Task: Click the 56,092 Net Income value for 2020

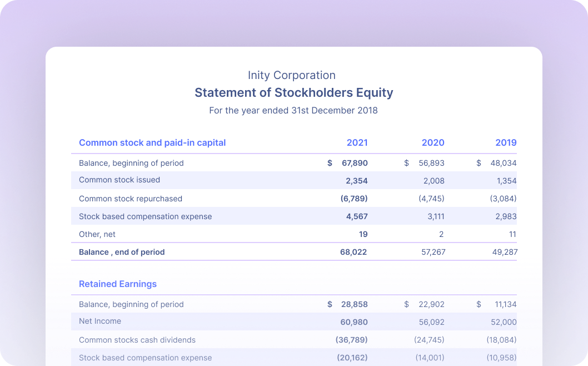Action: pos(432,322)
